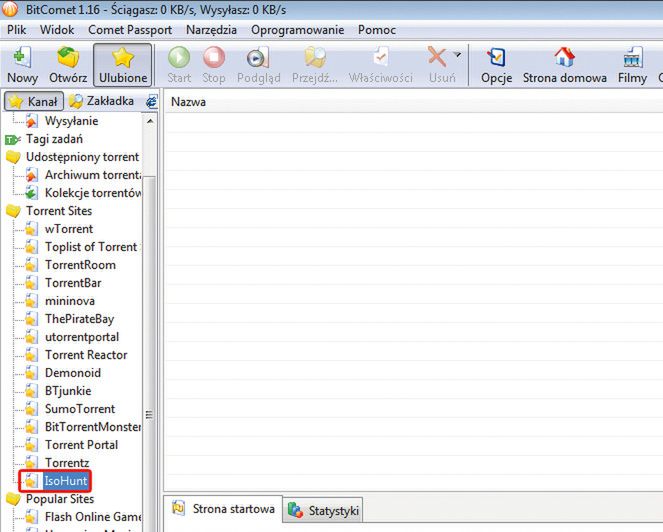Open Opcje settings icon
Viewport: 663px width, 532px height.
point(496,58)
